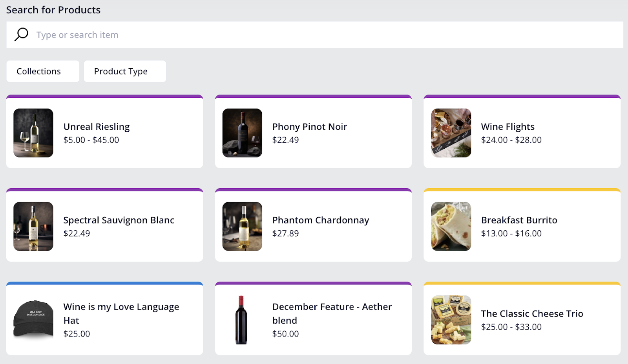Click the magnifying glass search icon
The height and width of the screenshot is (364, 628).
pyautogui.click(x=21, y=35)
